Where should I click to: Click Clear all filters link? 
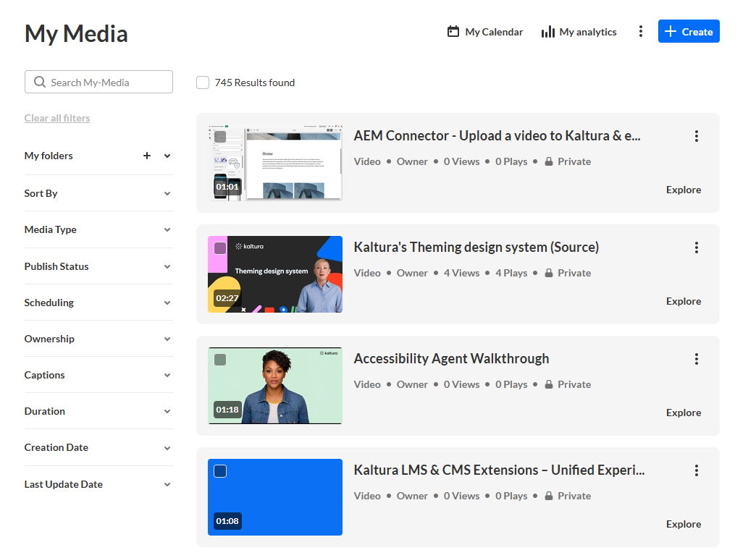(57, 118)
